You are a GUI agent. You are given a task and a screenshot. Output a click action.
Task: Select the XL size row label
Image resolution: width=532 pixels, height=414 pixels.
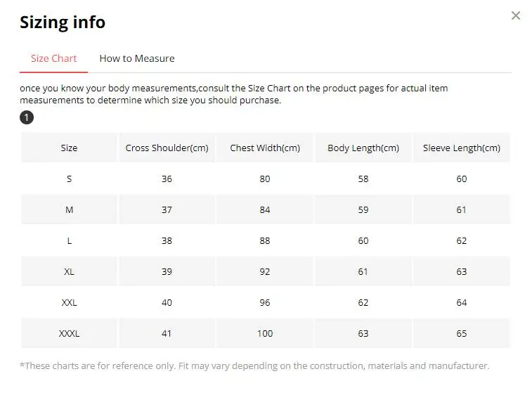click(69, 271)
